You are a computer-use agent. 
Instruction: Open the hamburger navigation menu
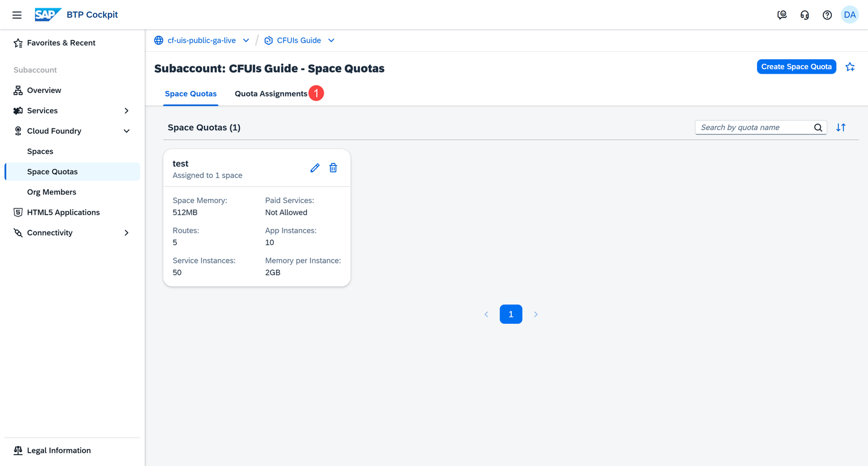tap(17, 15)
